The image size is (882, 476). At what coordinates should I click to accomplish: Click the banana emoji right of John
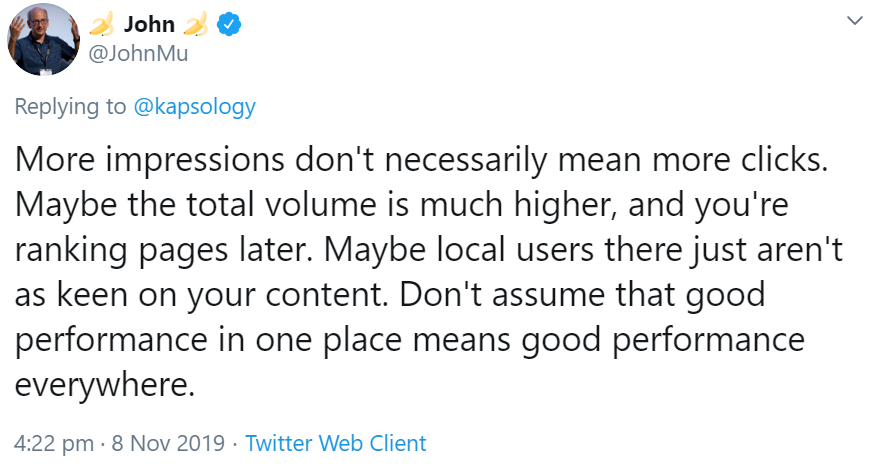pyautogui.click(x=195, y=25)
